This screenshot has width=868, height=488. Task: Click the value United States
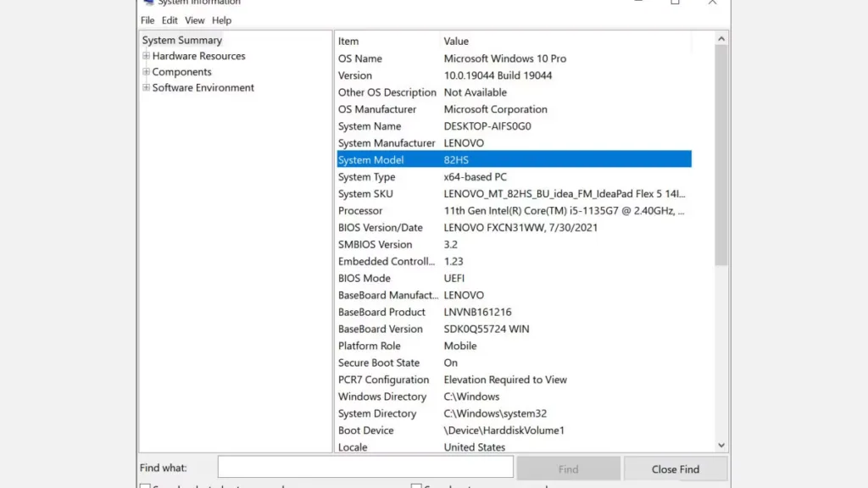(x=474, y=447)
